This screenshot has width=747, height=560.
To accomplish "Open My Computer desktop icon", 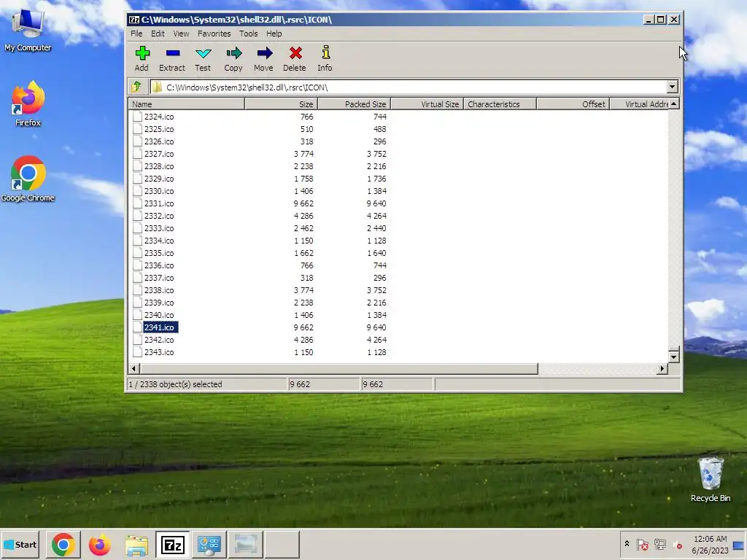I will 28,31.
